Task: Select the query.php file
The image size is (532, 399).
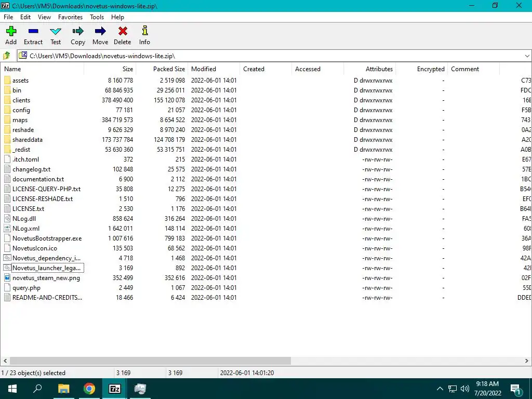Action: tap(26, 288)
